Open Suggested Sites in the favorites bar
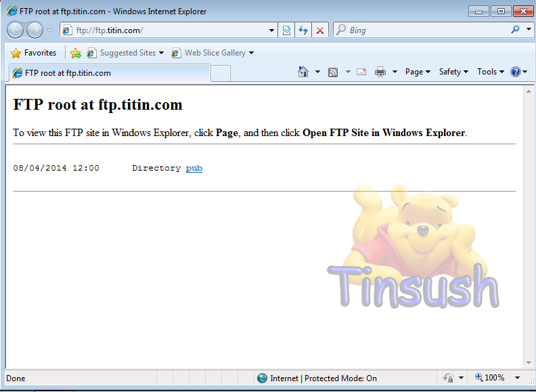Image resolution: width=536 pixels, height=392 pixels. point(125,53)
